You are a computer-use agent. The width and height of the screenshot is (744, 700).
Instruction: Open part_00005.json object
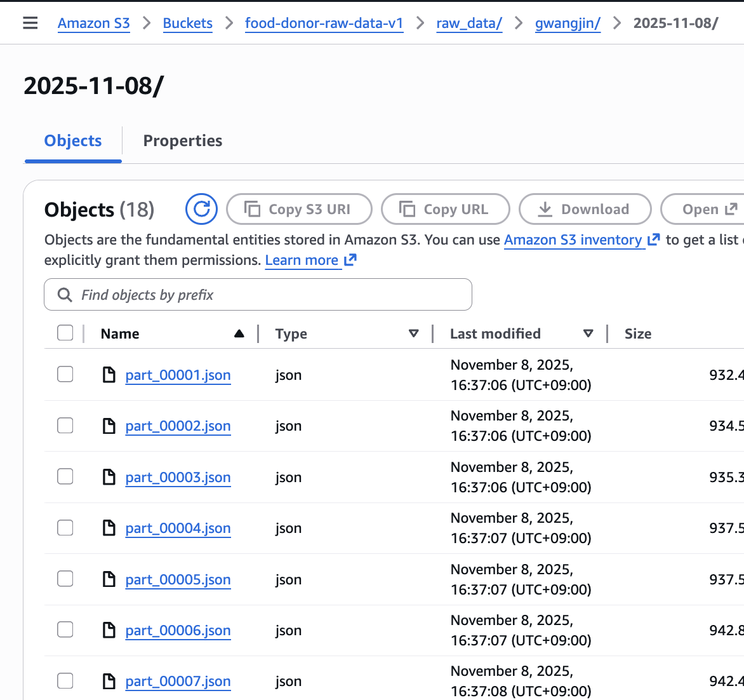click(178, 579)
